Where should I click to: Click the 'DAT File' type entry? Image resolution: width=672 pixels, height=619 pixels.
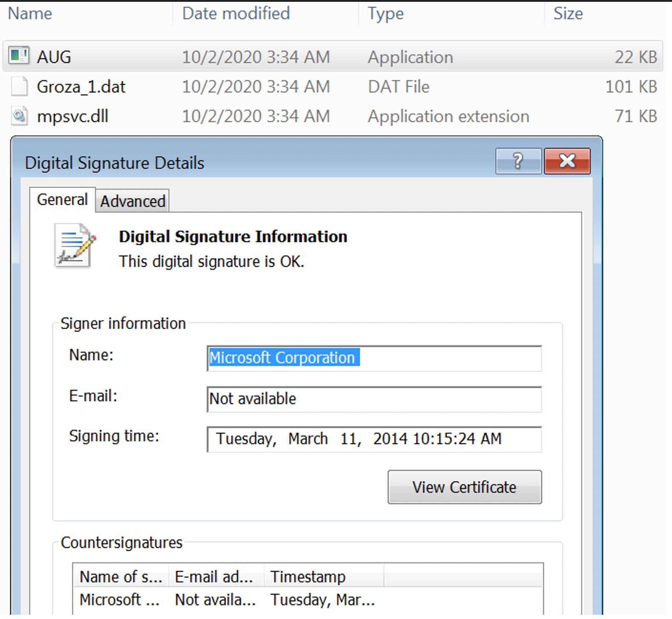[399, 87]
